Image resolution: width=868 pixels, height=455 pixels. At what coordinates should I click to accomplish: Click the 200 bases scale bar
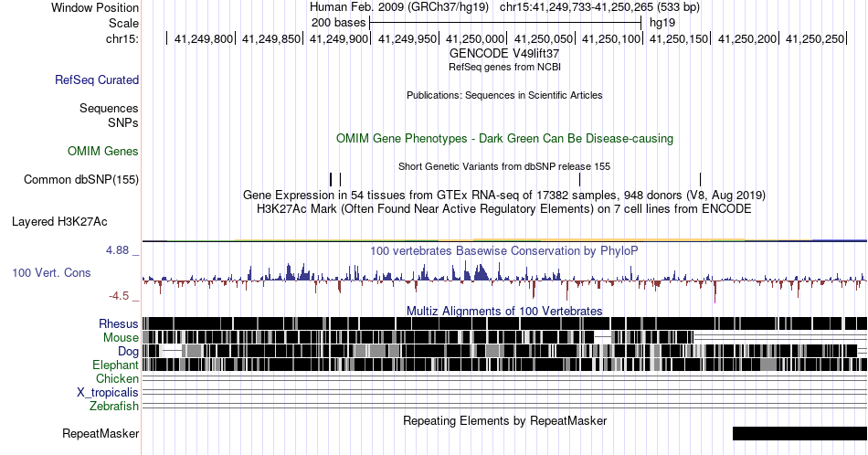[x=505, y=23]
